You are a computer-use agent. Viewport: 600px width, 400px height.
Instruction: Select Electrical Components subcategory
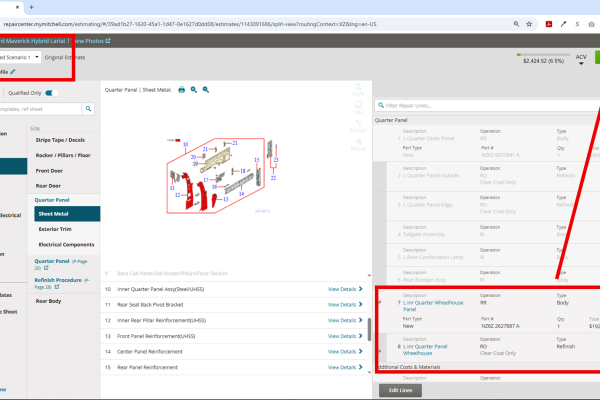(66, 245)
